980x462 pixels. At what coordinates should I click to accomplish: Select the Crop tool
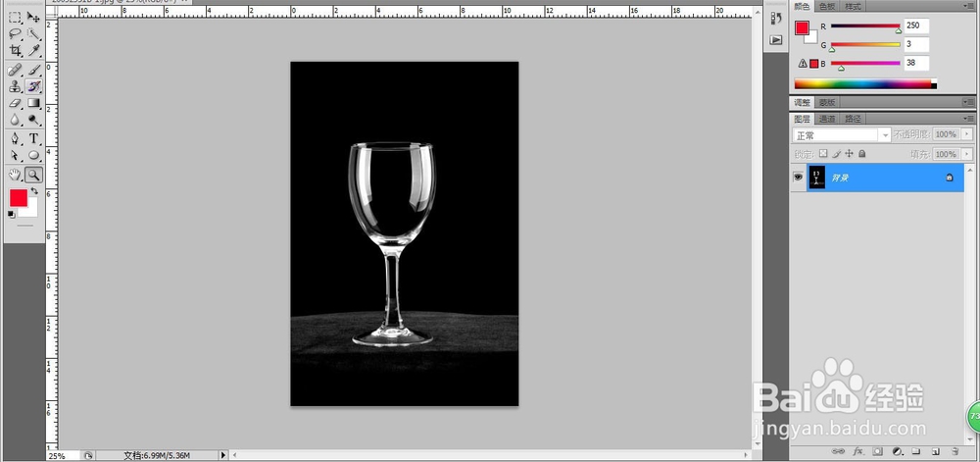(16, 50)
